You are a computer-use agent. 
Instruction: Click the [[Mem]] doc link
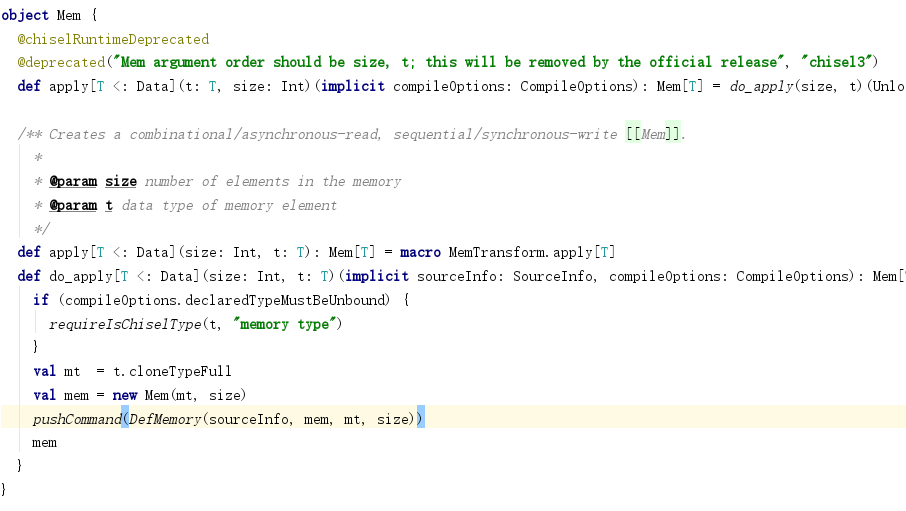[x=653, y=134]
